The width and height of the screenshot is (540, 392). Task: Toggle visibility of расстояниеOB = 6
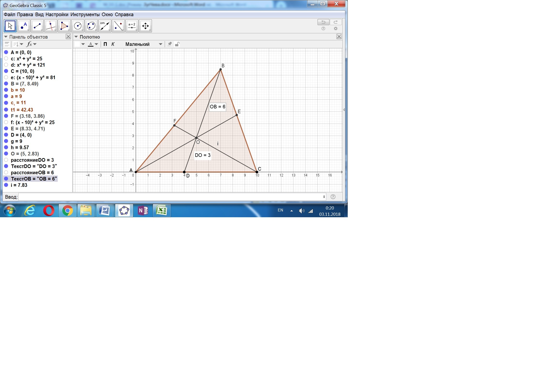tap(6, 173)
